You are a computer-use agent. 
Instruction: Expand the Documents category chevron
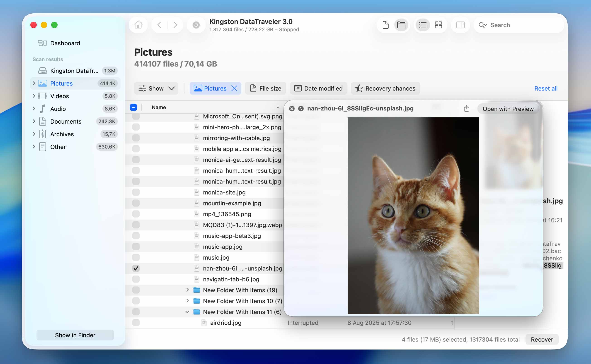pyautogui.click(x=34, y=121)
